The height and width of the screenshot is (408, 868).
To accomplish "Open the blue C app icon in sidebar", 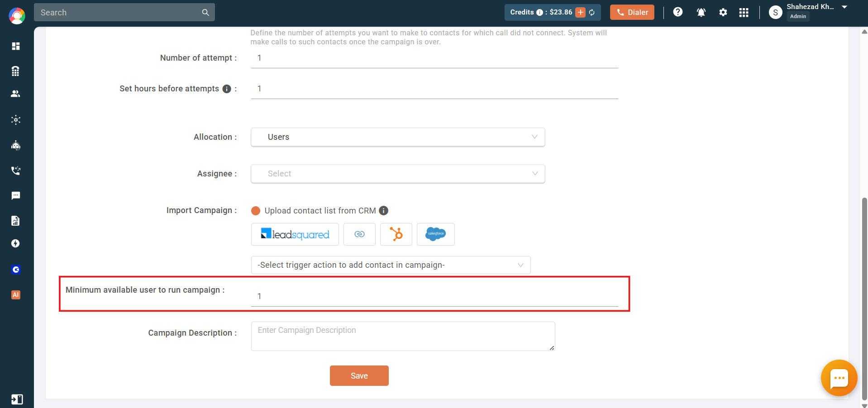I will [x=16, y=270].
